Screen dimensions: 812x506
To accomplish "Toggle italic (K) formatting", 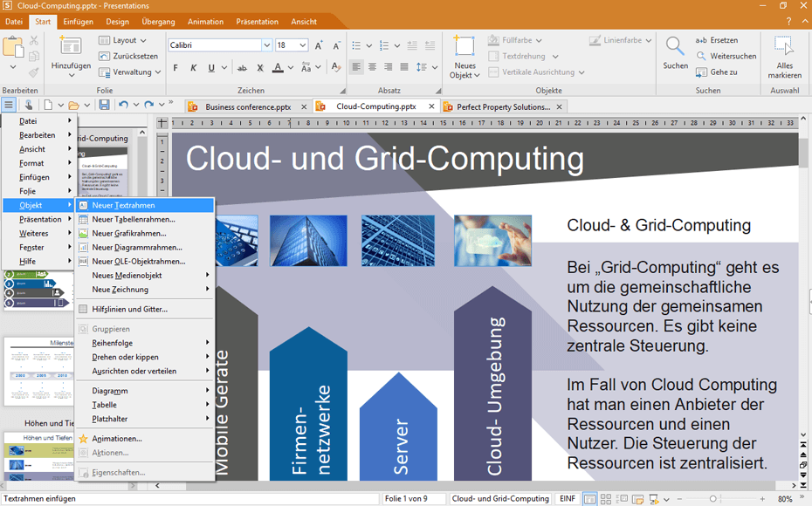I will tap(193, 68).
